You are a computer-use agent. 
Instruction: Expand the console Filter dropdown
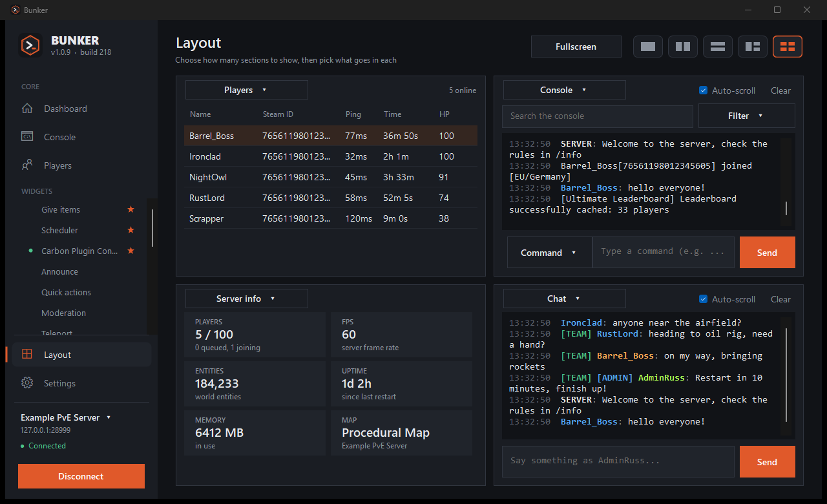(x=747, y=116)
